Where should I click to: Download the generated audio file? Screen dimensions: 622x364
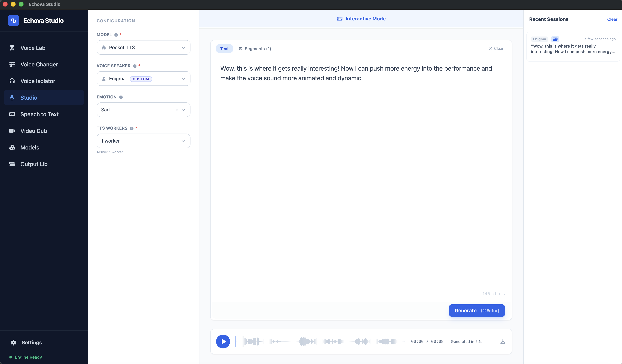(503, 341)
